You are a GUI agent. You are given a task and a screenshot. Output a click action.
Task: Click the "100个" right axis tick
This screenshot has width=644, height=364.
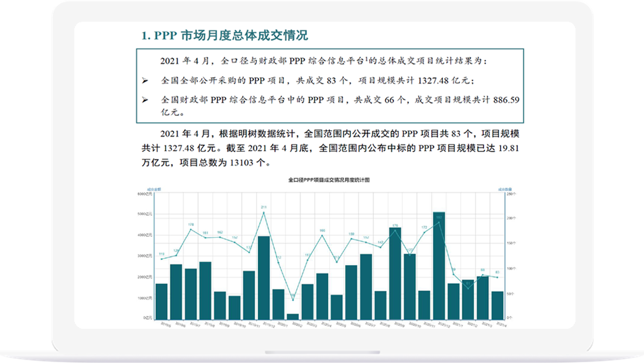click(511, 268)
